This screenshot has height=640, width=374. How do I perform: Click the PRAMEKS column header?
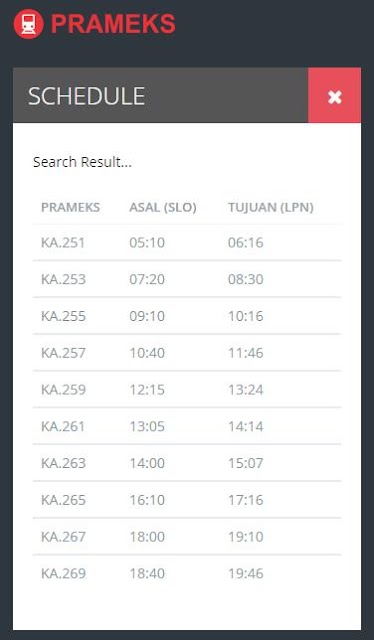click(x=70, y=207)
